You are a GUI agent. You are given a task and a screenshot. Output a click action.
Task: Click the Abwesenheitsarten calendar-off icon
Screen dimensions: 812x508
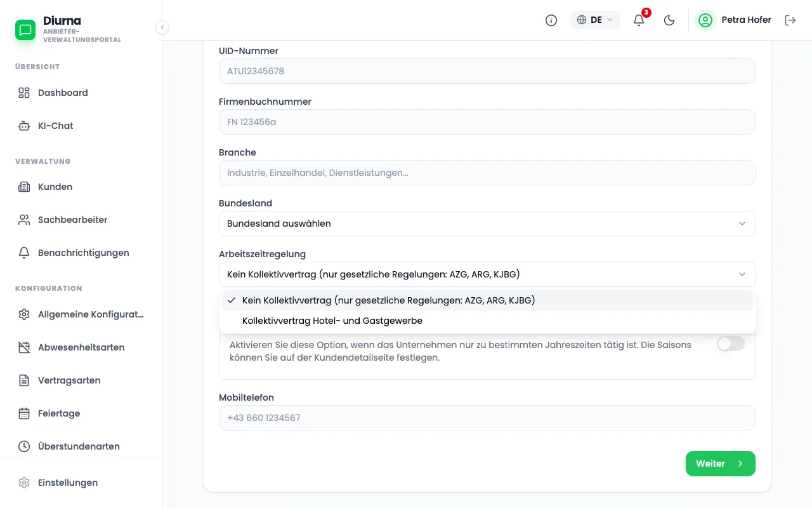[24, 347]
